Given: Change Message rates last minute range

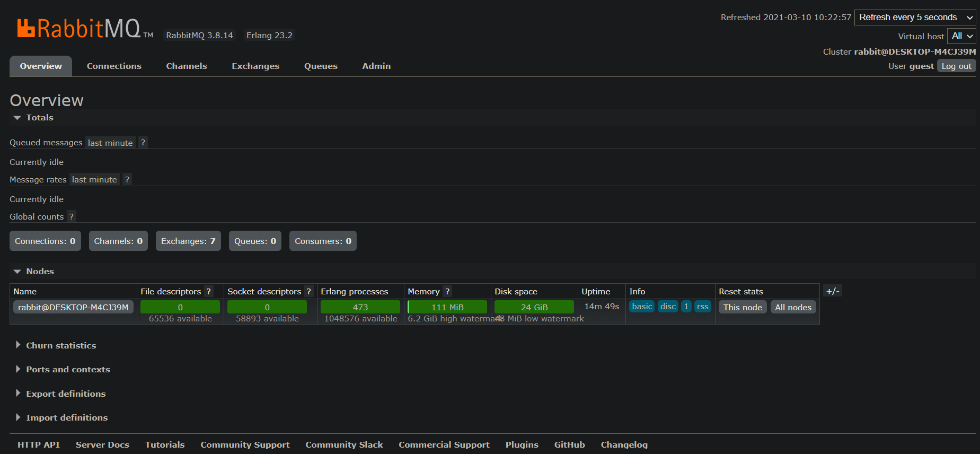Looking at the screenshot, I should pyautogui.click(x=94, y=180).
